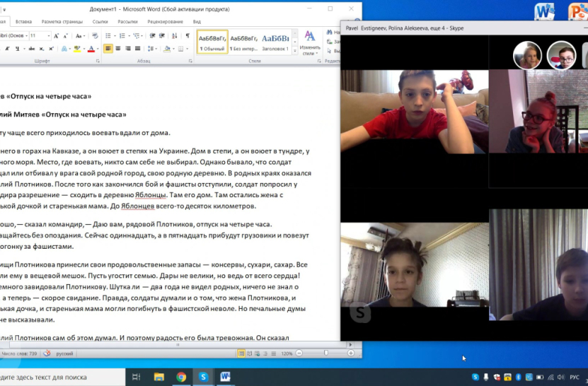Open File Explorer from taskbar
The height and width of the screenshot is (386, 588).
[159, 377]
